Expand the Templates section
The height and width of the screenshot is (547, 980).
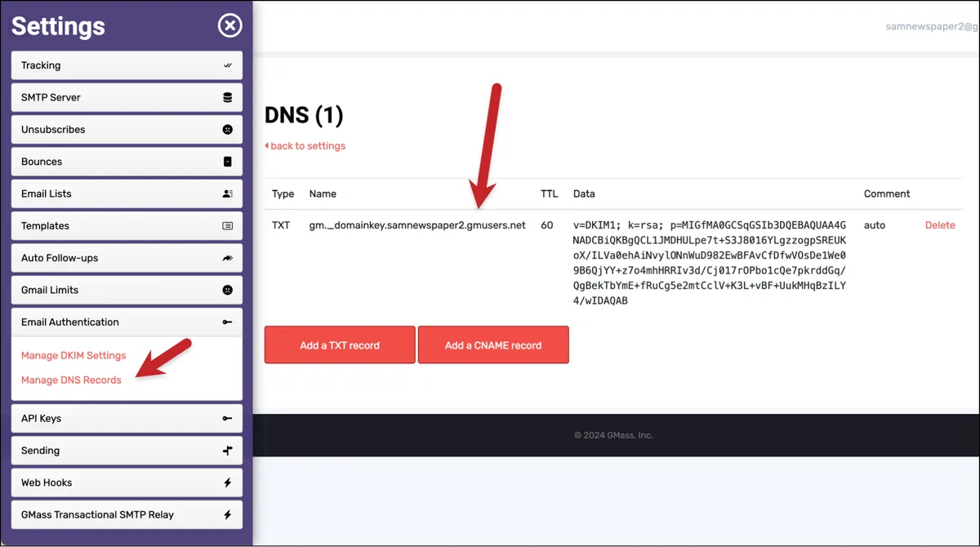tap(127, 226)
